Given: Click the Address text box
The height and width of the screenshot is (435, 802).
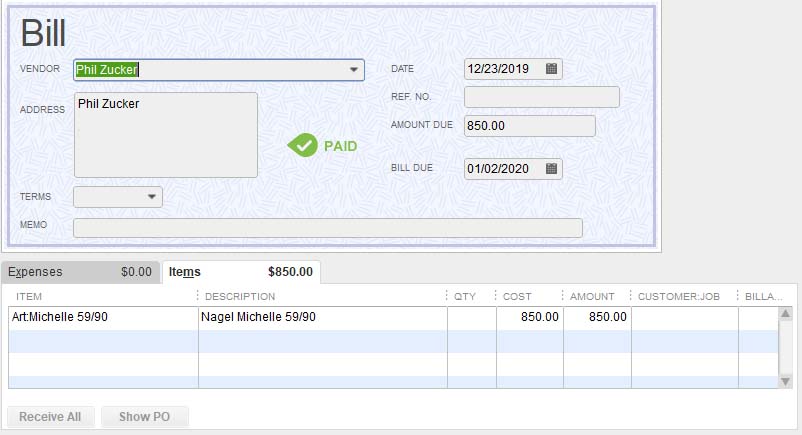Looking at the screenshot, I should click(x=165, y=135).
